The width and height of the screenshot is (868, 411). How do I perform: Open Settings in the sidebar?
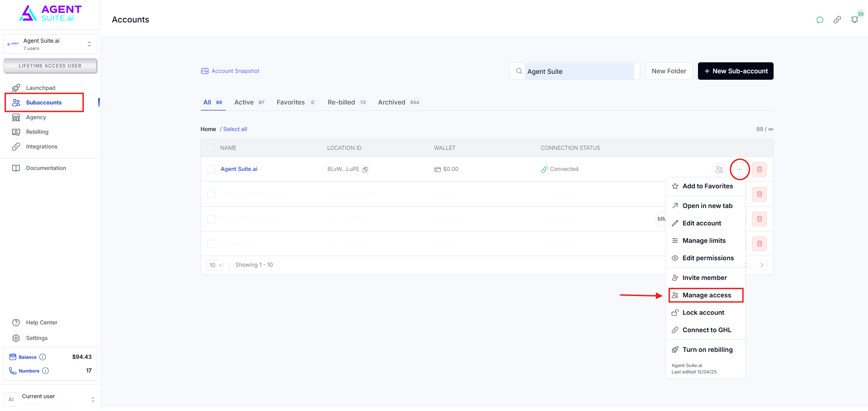[x=37, y=338]
